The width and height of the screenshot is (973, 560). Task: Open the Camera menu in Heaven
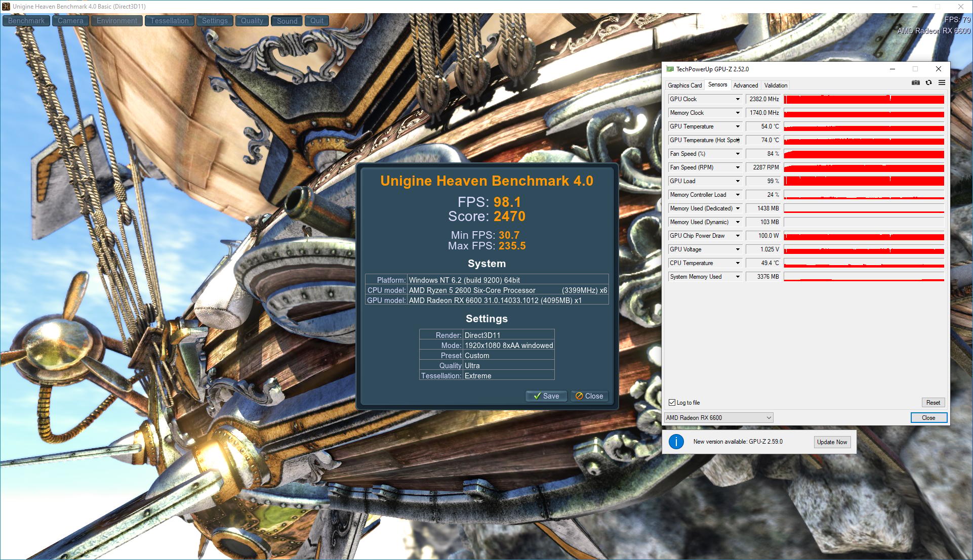point(70,21)
